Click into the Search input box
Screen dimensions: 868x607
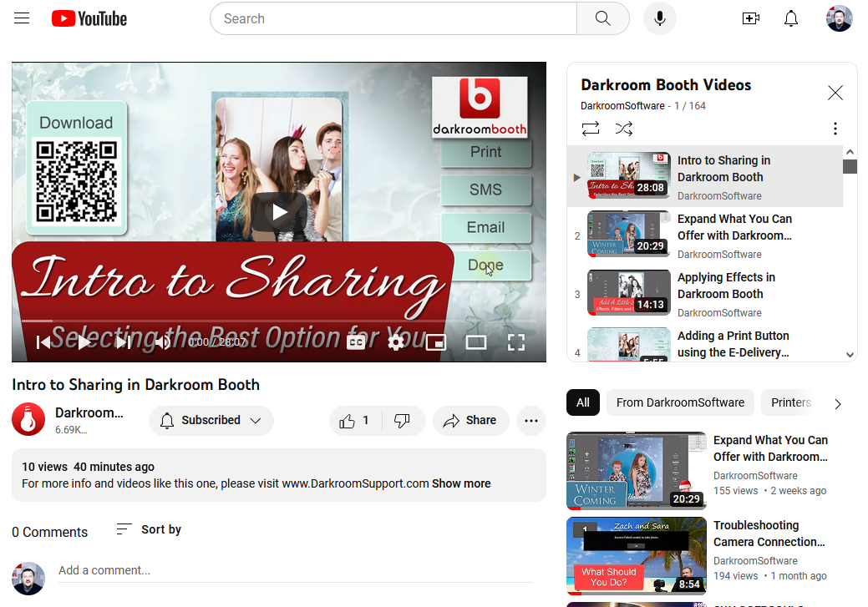393,19
